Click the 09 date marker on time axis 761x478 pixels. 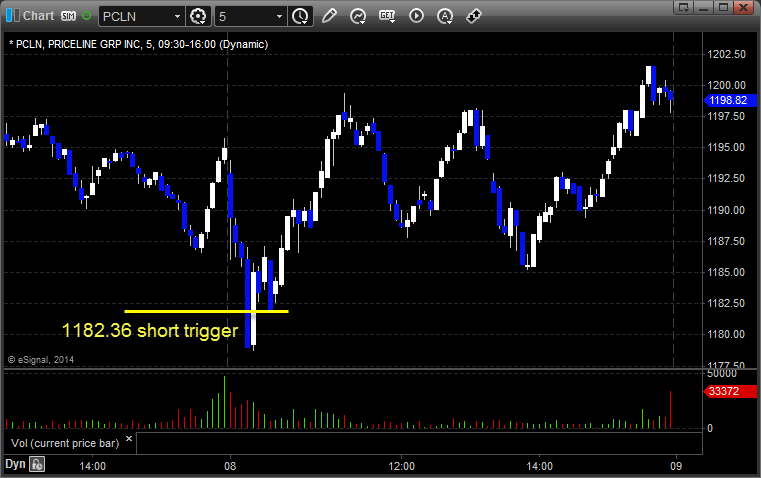[676, 466]
